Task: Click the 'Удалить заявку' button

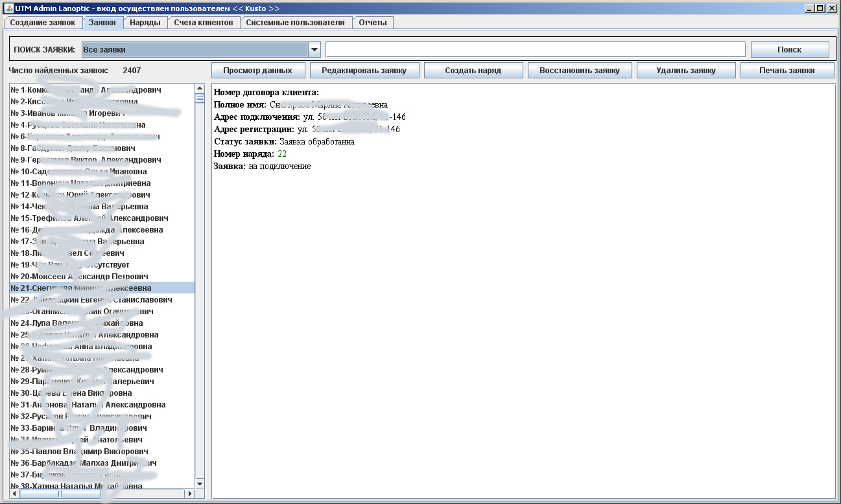Action: tap(686, 71)
